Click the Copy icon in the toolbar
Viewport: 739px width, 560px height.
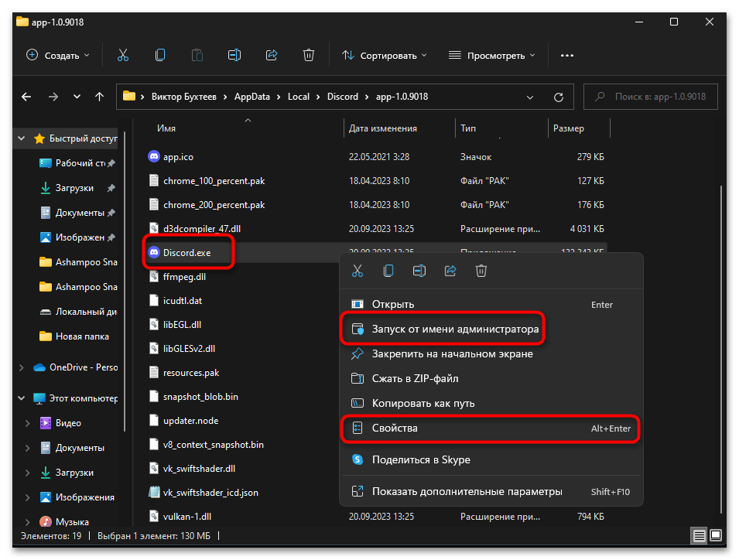160,55
